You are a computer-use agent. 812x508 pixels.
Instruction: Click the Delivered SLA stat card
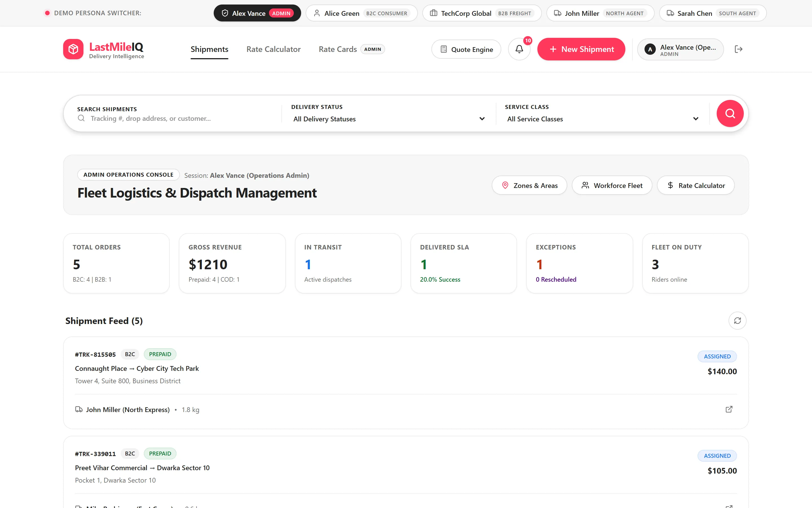pos(464,263)
